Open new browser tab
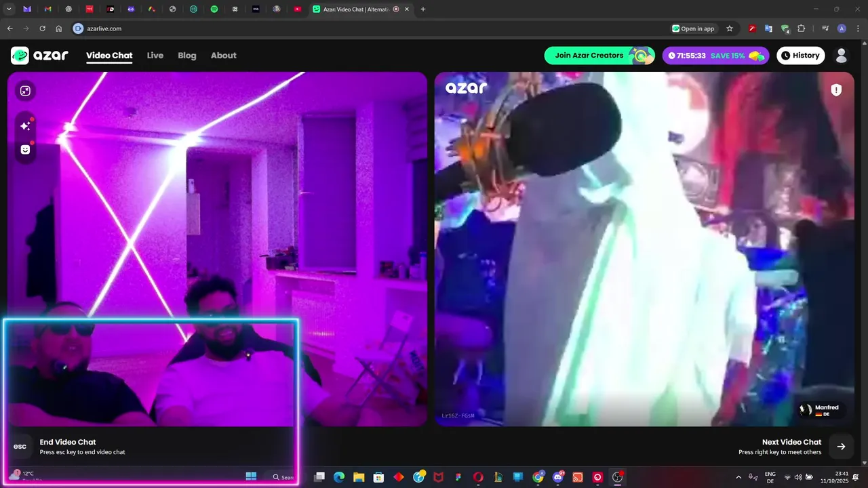 (x=423, y=9)
